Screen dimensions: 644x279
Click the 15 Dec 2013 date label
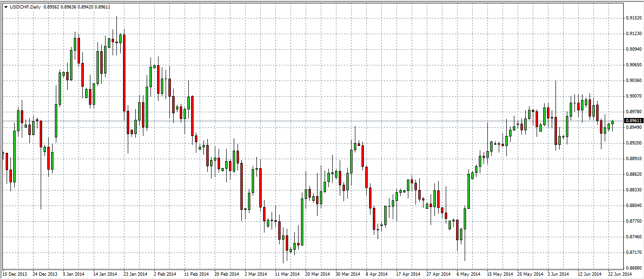pyautogui.click(x=16, y=274)
